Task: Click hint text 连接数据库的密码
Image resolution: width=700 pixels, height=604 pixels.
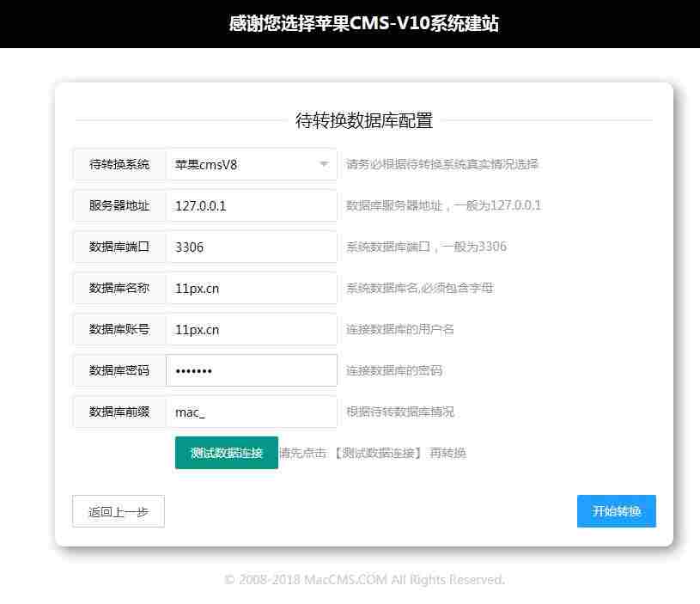Action: coord(394,370)
